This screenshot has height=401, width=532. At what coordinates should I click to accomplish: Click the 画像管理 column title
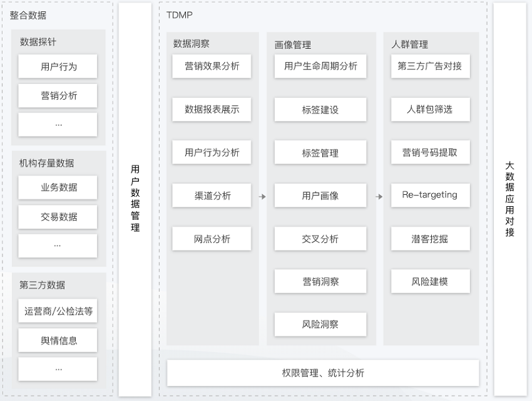coord(293,45)
